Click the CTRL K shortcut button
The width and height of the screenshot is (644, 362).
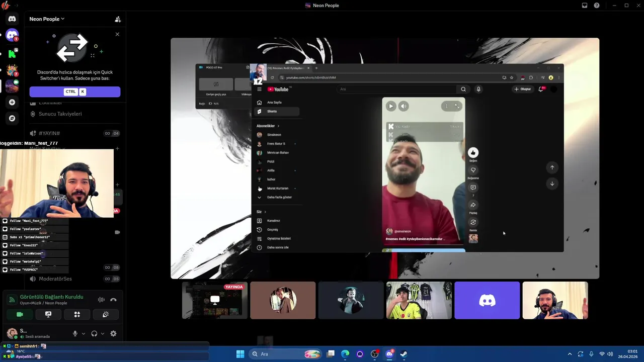pos(75,92)
